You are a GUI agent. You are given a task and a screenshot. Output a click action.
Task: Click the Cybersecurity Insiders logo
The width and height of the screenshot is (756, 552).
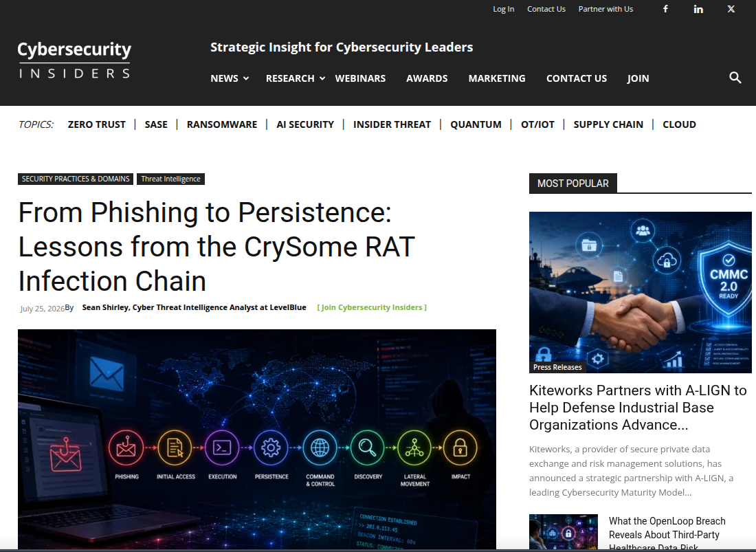coord(74,60)
